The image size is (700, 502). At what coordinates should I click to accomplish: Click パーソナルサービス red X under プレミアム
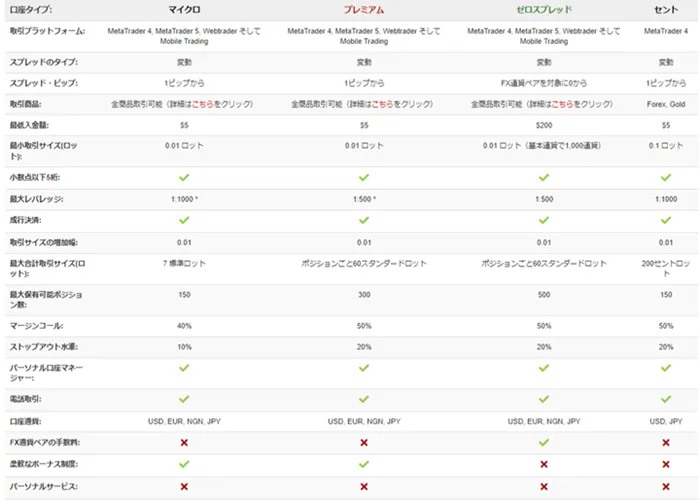click(x=364, y=487)
